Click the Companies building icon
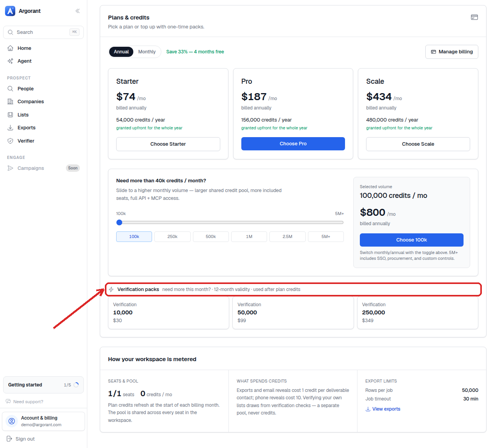Screen dimensions: 499x448 pyautogui.click(x=11, y=102)
